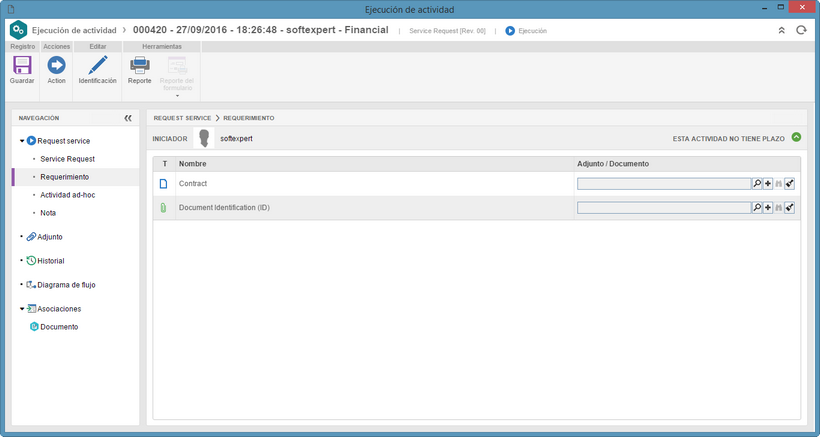Click search magnifier in Document Identification row
Screen dimensions: 820x437
point(757,208)
